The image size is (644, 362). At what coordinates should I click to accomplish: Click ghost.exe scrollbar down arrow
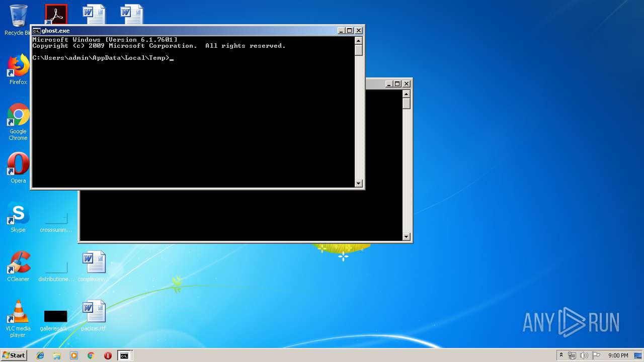point(359,184)
